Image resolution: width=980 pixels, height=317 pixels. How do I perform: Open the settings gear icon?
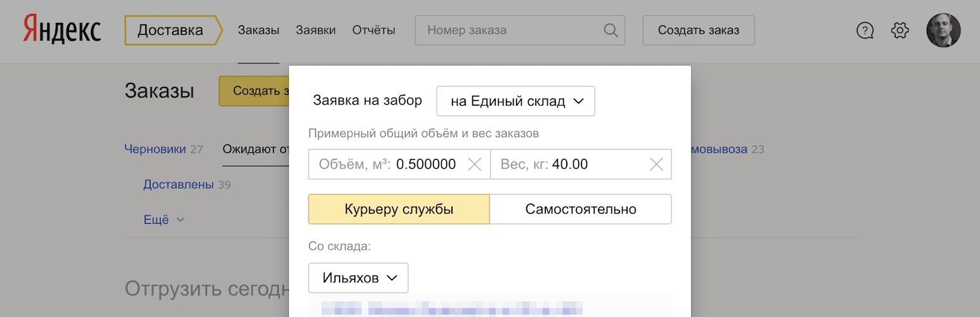point(900,30)
